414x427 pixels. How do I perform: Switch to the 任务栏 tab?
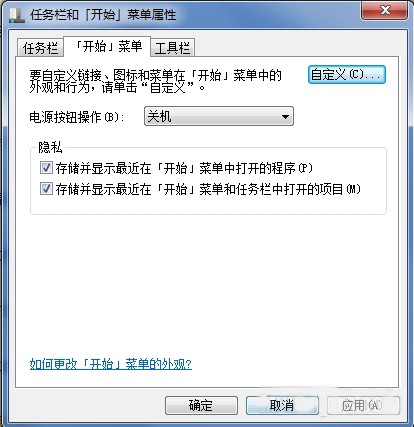40,48
